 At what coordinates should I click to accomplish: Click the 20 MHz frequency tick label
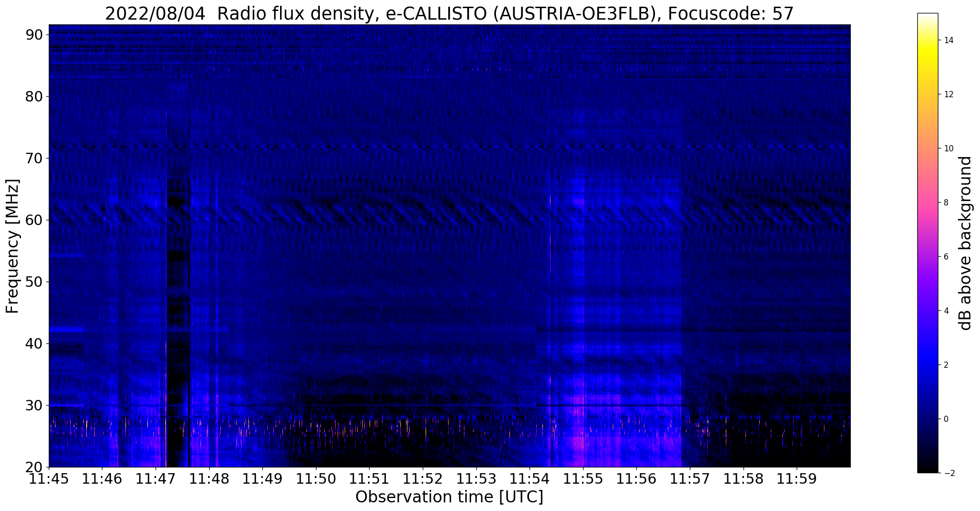tap(34, 467)
